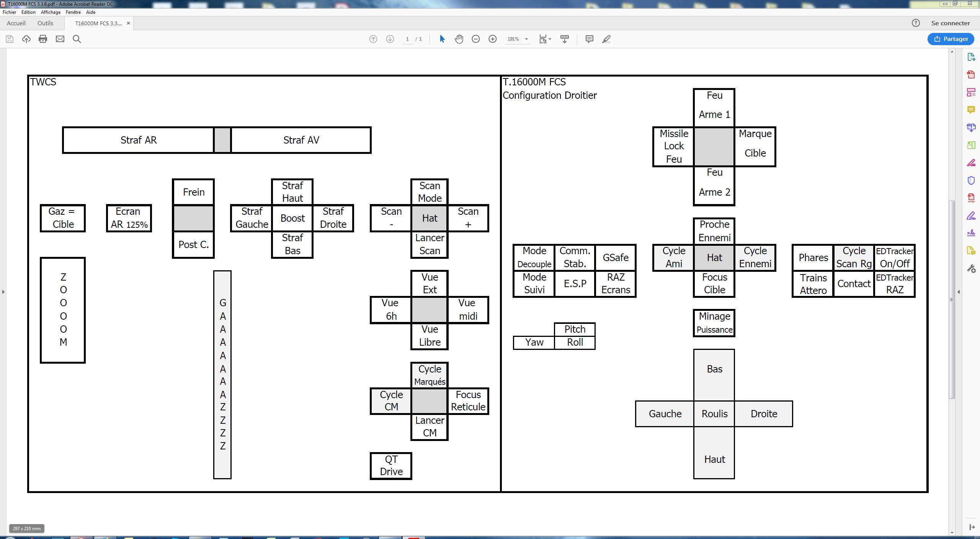Print the document with printer icon
This screenshot has height=539, width=980.
[x=43, y=39]
